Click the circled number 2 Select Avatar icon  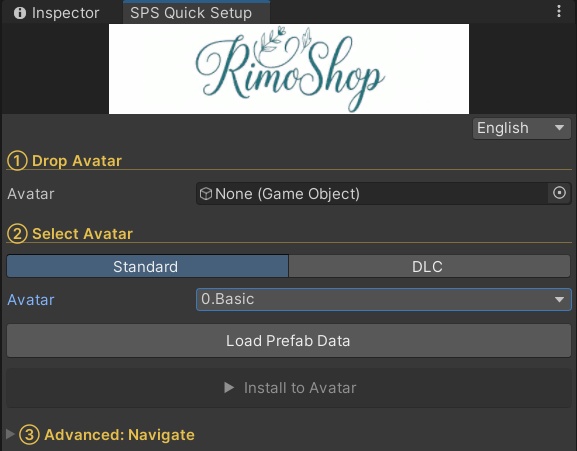point(17,234)
